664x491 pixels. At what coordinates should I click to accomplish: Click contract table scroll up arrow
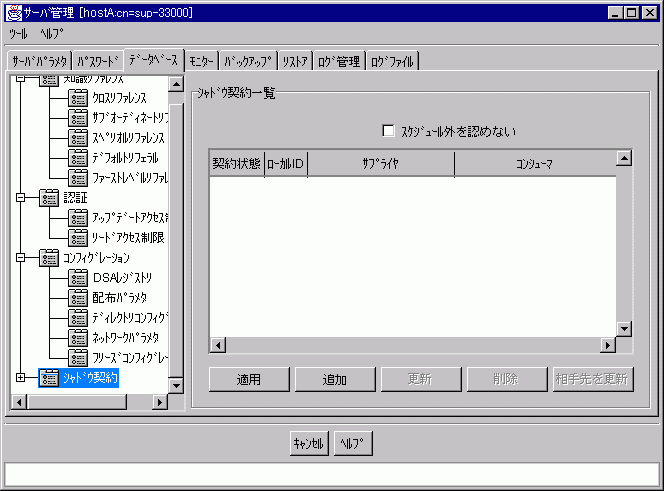tap(624, 158)
